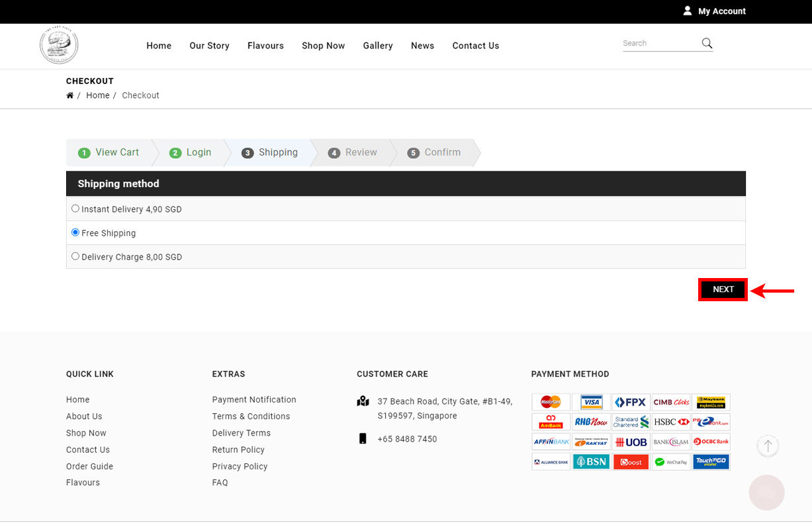The height and width of the screenshot is (523, 812).
Task: Go to View Cart step
Action: [x=109, y=152]
